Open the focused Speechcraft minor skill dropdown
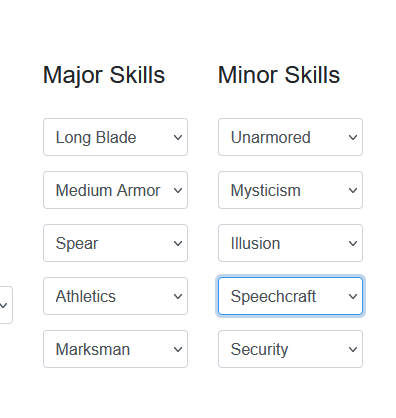396x418 pixels. click(x=290, y=296)
